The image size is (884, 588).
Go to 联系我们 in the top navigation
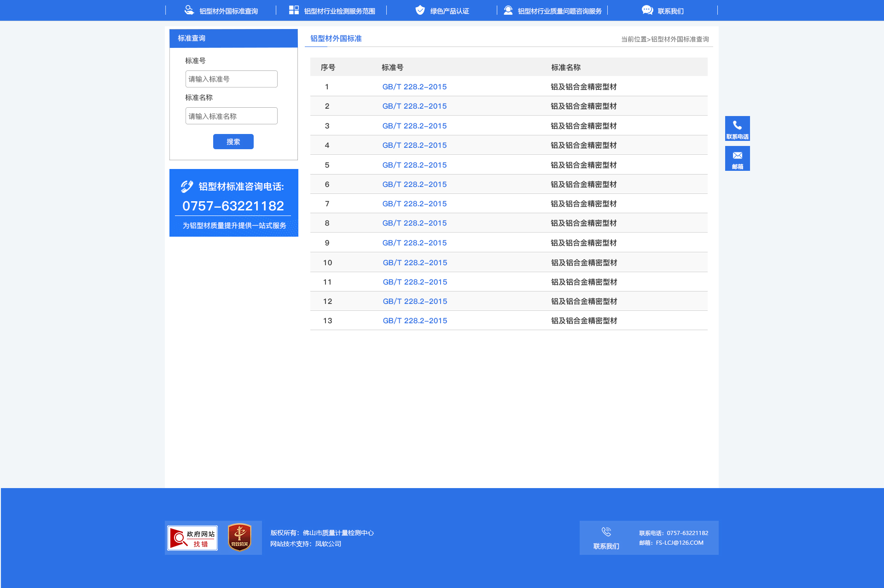pyautogui.click(x=670, y=11)
